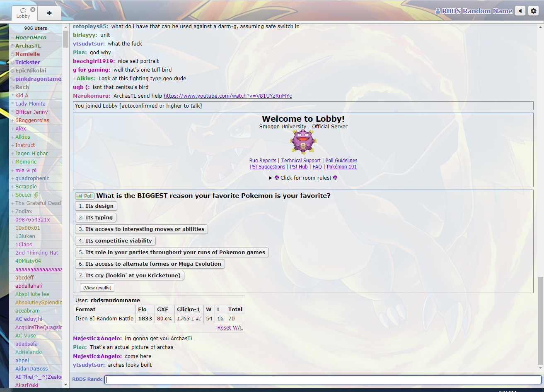Click username beachgirl1919 in the chat
544x392 pixels.
click(94, 61)
